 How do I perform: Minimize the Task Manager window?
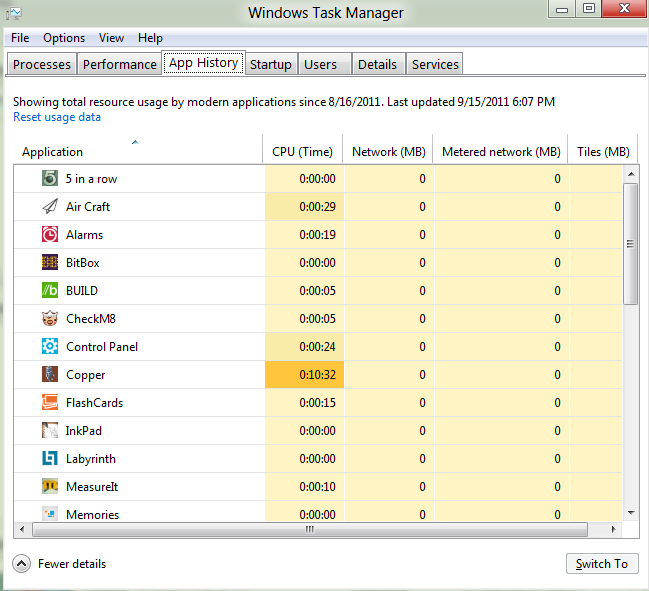(562, 9)
